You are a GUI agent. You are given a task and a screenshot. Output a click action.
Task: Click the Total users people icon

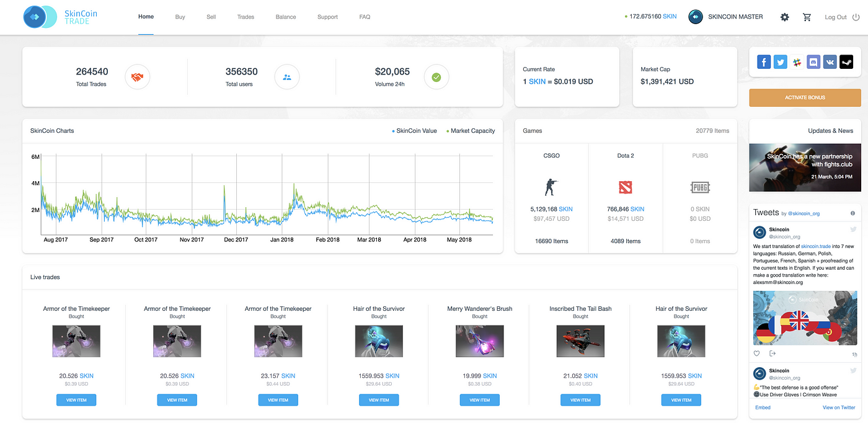287,78
